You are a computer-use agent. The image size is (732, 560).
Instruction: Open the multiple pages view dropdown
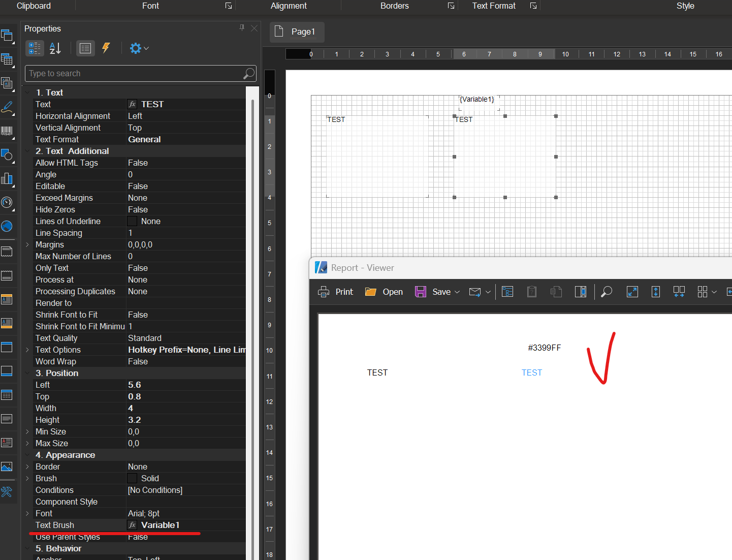coord(714,292)
